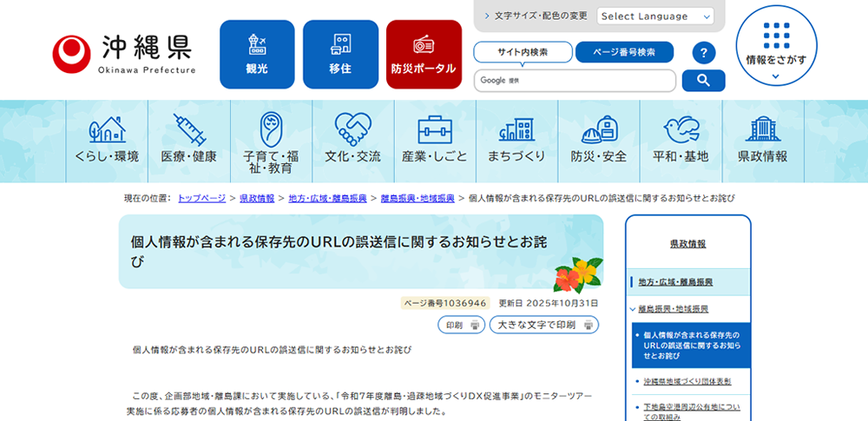
Task: Open the question mark help icon
Action: tap(704, 52)
